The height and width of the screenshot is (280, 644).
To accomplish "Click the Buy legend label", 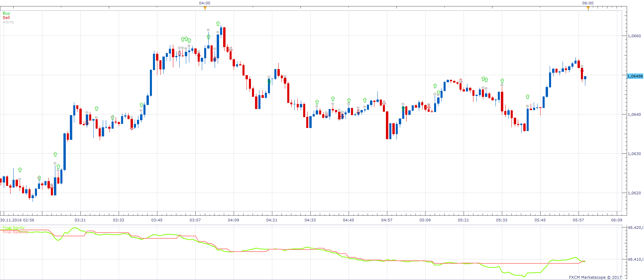I will coord(6,13).
